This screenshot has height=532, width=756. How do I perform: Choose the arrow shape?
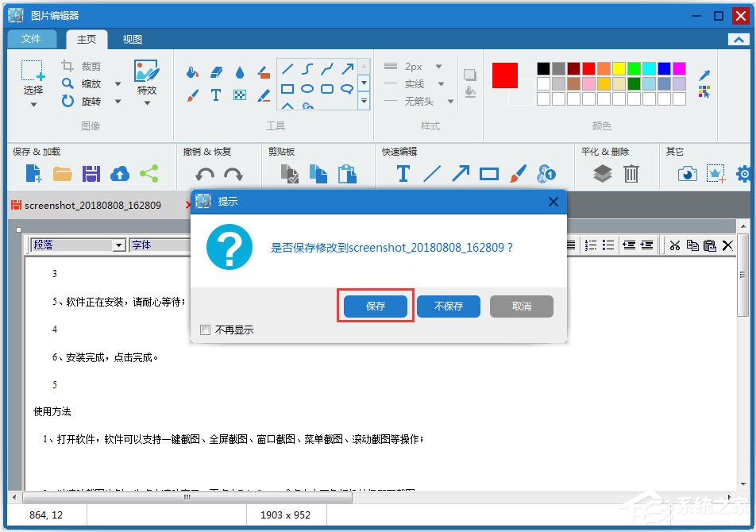348,69
